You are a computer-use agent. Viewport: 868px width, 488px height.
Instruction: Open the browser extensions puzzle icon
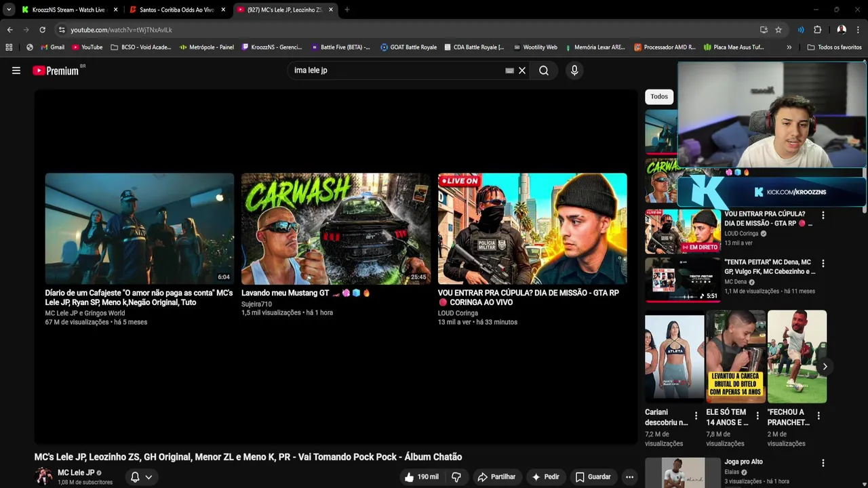coord(817,30)
